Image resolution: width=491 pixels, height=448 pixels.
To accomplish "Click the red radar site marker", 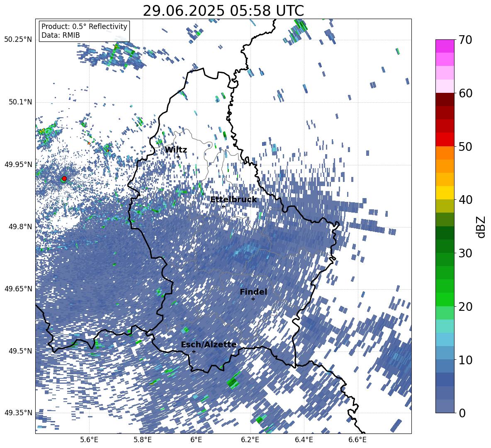I will coord(64,179).
